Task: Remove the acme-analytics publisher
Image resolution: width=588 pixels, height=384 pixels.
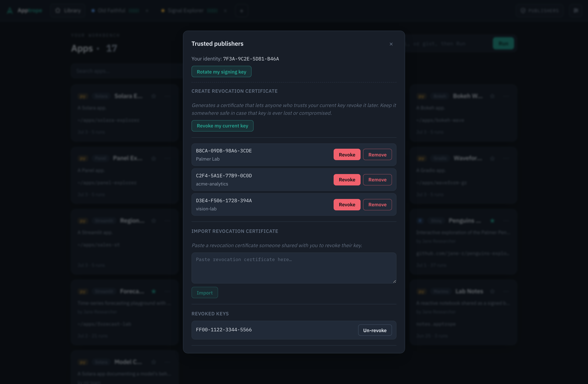Action: (x=377, y=180)
